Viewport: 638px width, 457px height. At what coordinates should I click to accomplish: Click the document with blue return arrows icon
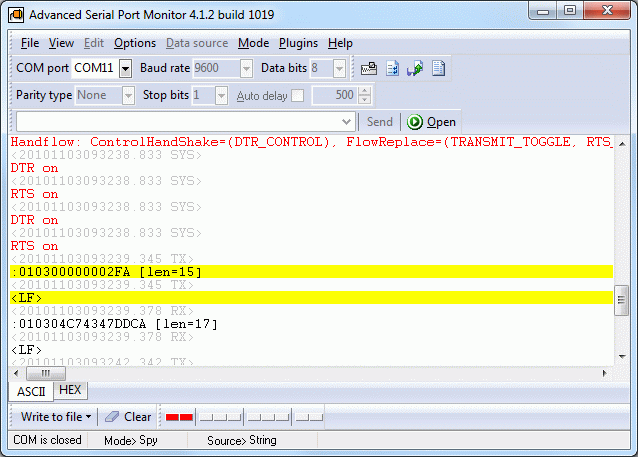point(393,68)
